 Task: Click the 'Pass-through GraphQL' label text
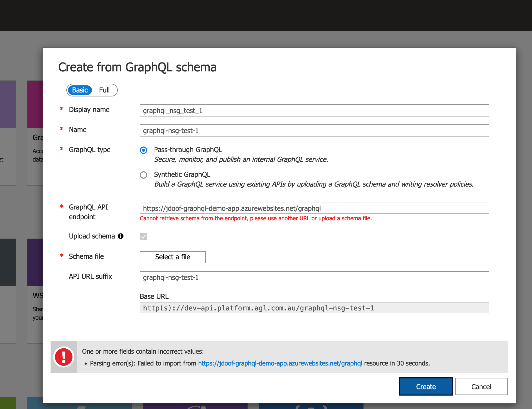[x=188, y=150]
